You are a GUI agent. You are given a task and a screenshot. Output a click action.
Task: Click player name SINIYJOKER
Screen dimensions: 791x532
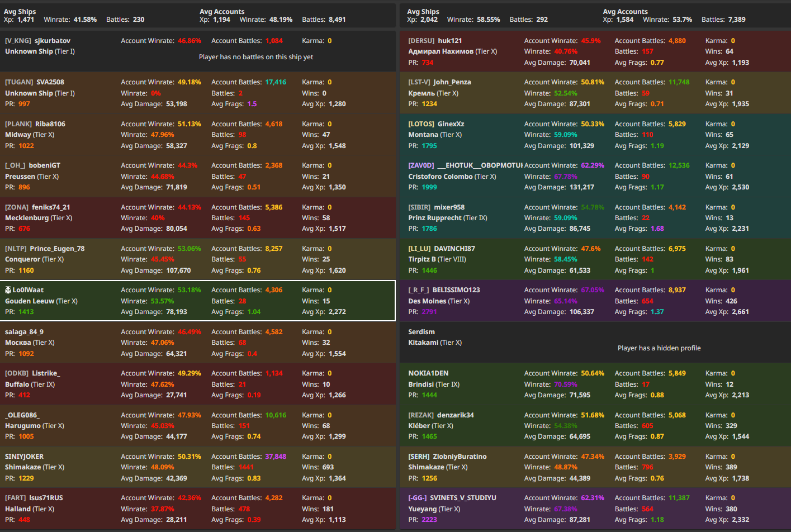pos(24,457)
